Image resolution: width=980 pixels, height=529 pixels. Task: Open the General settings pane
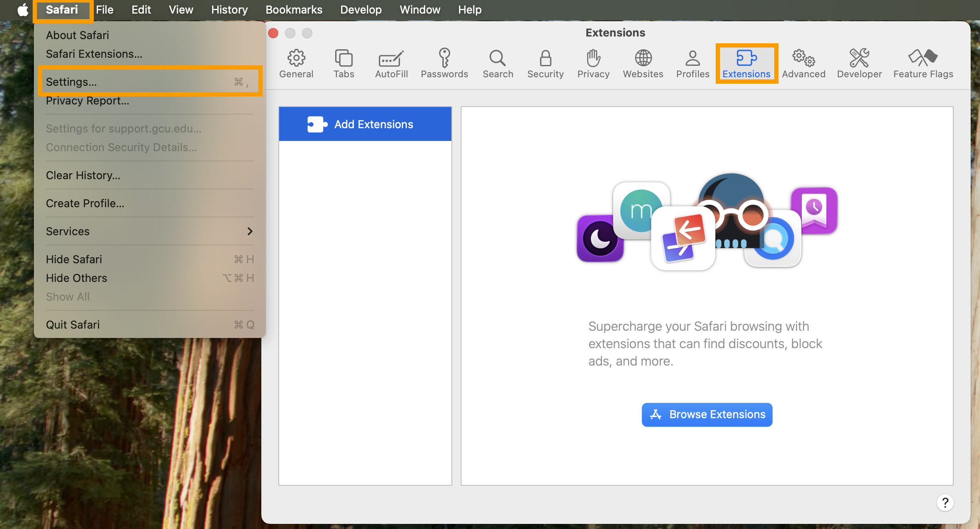[296, 64]
